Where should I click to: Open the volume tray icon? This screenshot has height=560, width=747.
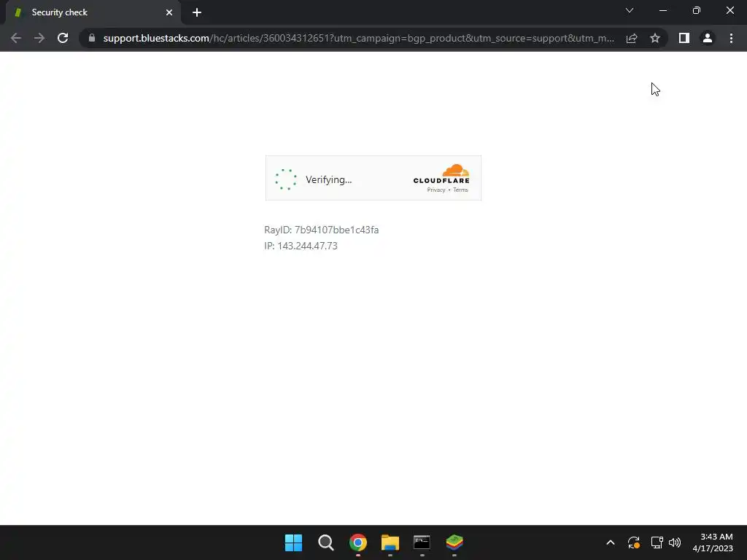675,542
